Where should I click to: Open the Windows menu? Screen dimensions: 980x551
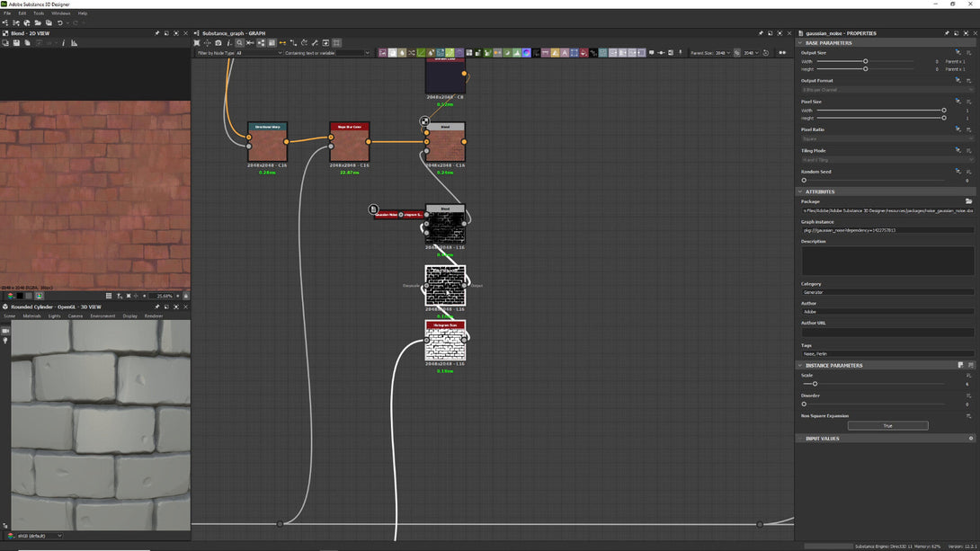click(60, 13)
